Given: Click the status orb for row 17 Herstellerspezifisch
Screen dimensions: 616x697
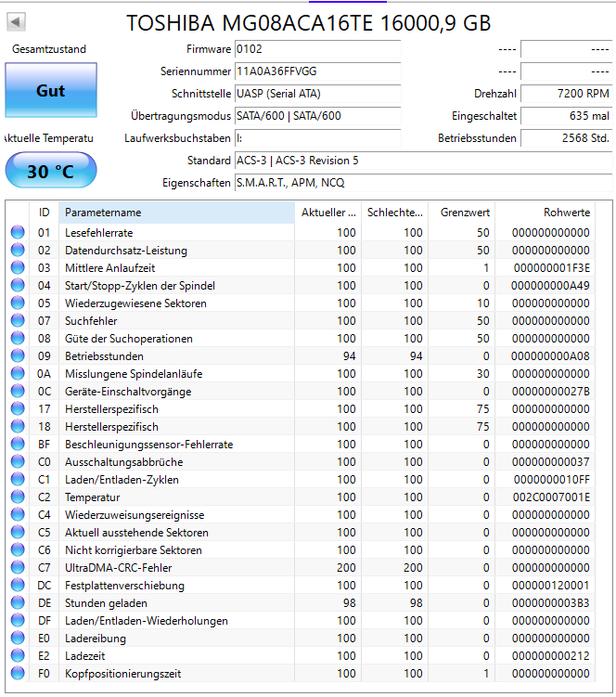Looking at the screenshot, I should (x=18, y=408).
